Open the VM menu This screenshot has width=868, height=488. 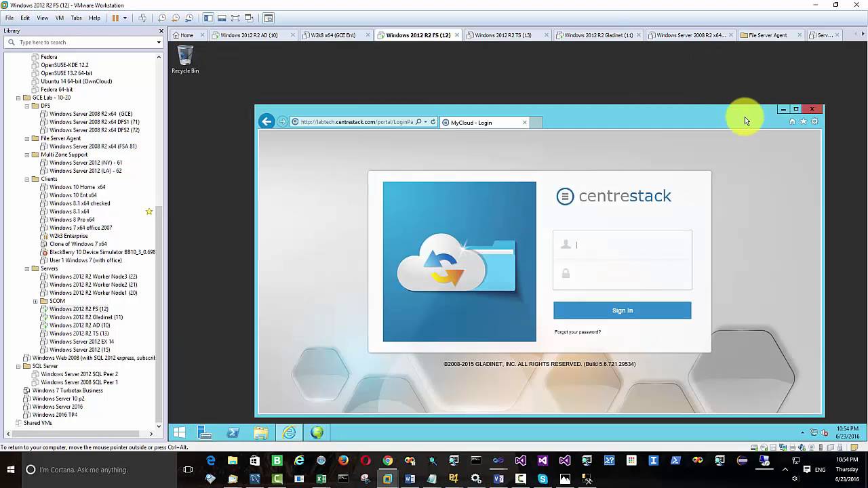point(60,18)
